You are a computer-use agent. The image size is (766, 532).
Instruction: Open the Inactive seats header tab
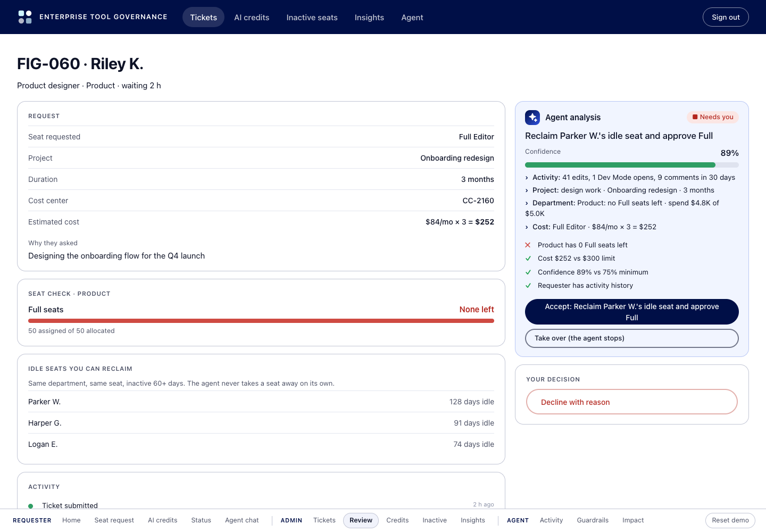312,17
